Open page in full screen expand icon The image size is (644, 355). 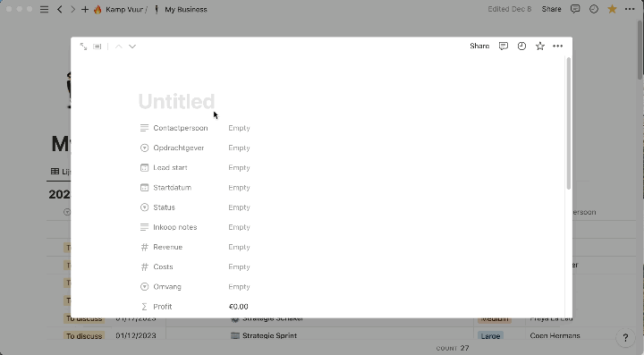[83, 46]
